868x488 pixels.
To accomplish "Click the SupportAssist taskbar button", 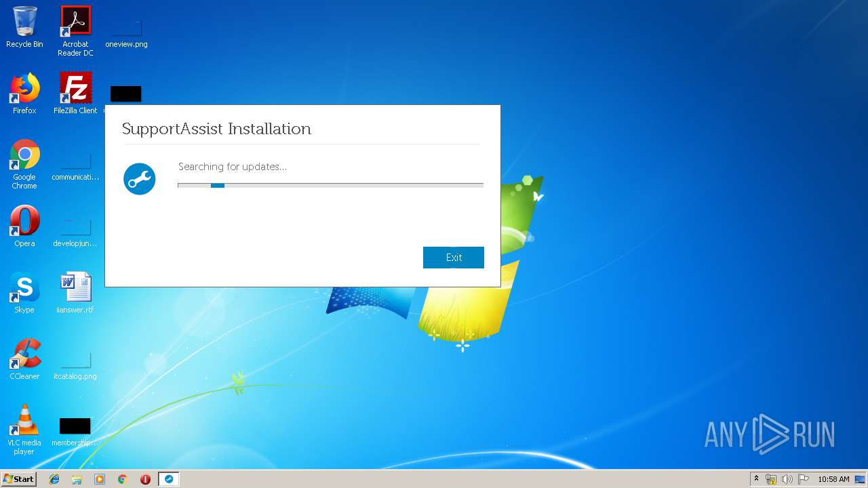I will 169,479.
